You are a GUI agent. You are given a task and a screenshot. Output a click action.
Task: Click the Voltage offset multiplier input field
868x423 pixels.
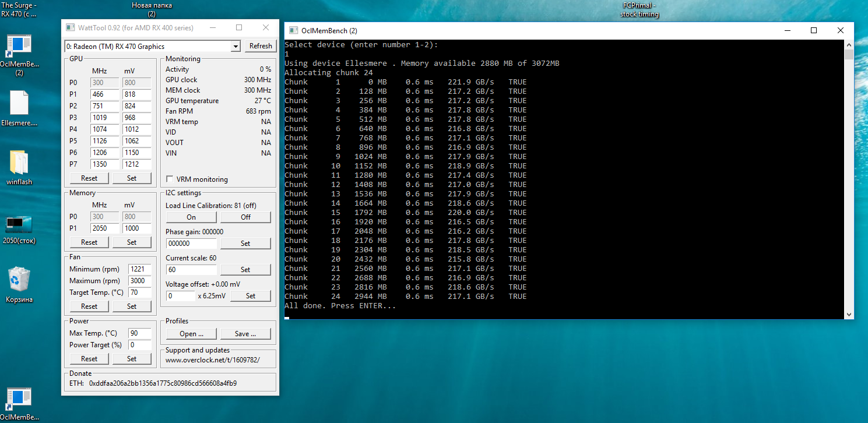point(181,296)
